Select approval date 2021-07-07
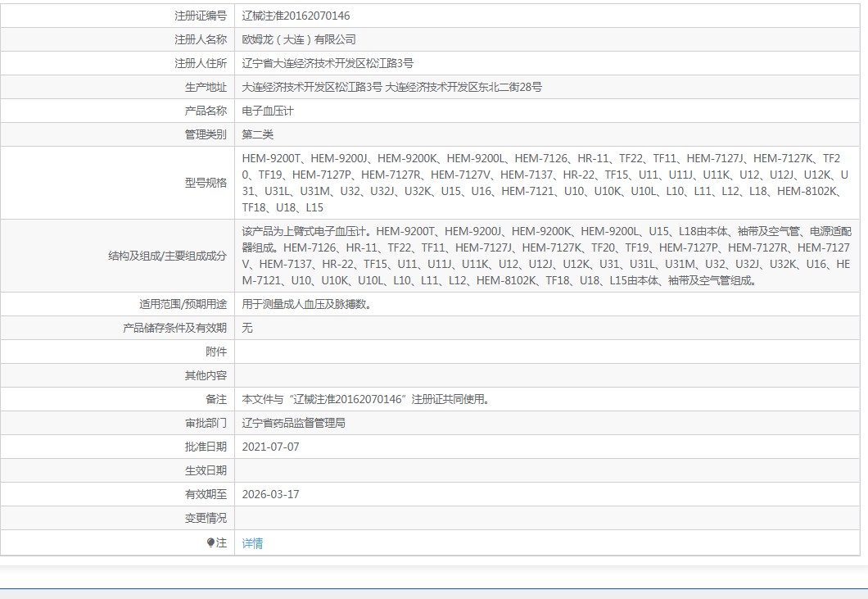The image size is (868, 599). click(x=271, y=447)
